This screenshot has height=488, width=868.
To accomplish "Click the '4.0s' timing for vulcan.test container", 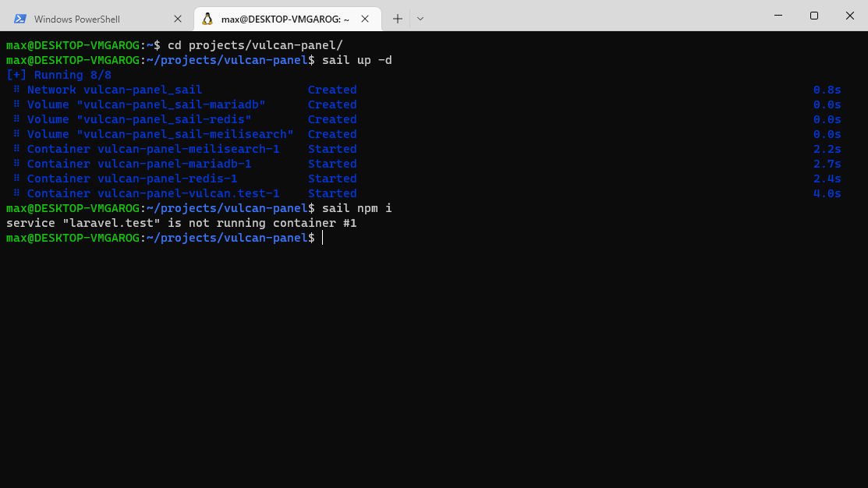I will pos(827,193).
